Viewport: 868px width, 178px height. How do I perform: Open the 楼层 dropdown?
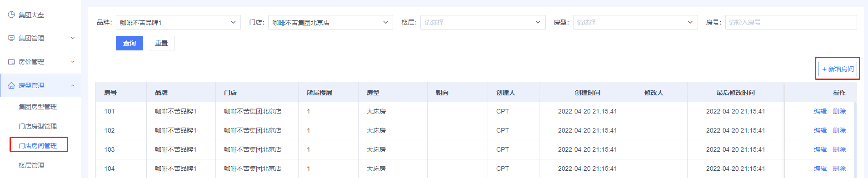coord(483,22)
